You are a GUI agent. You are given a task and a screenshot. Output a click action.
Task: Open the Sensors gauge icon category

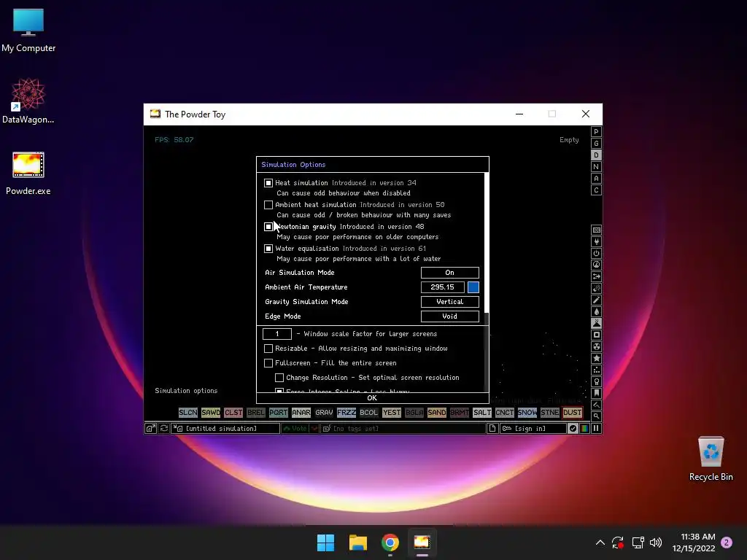click(x=596, y=265)
